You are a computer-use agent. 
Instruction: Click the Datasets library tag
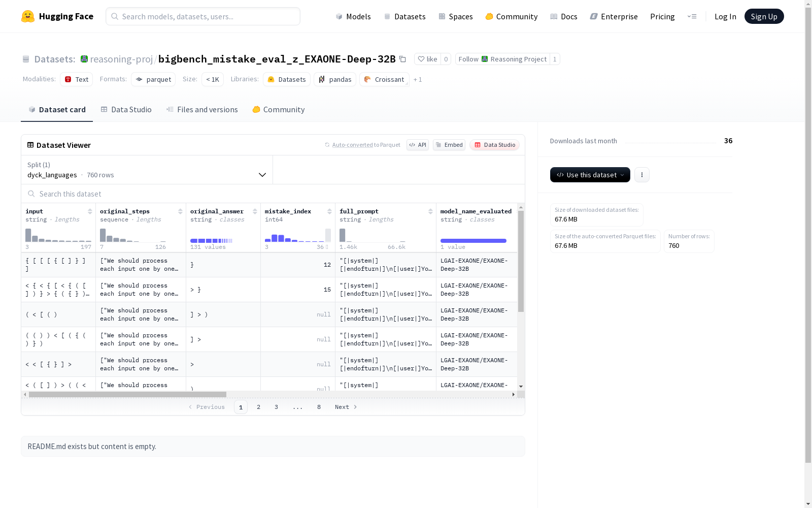[287, 79]
